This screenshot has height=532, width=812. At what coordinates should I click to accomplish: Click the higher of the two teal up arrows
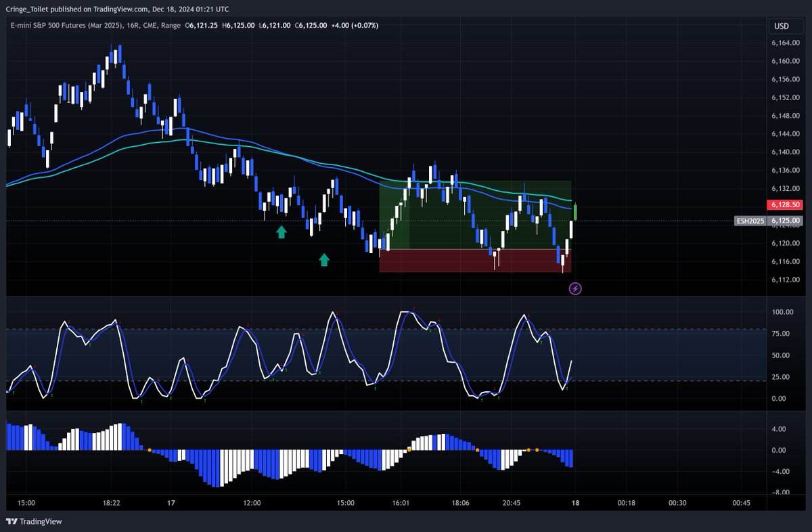(x=281, y=232)
